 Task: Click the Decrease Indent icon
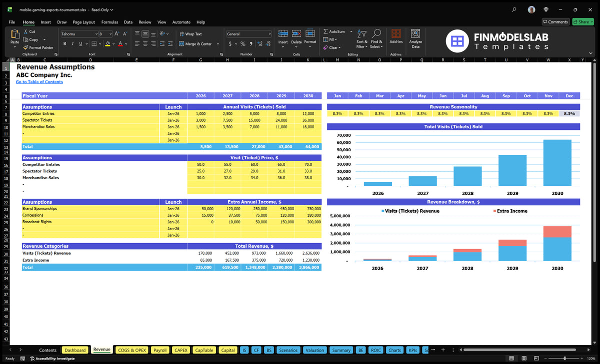[x=162, y=44]
